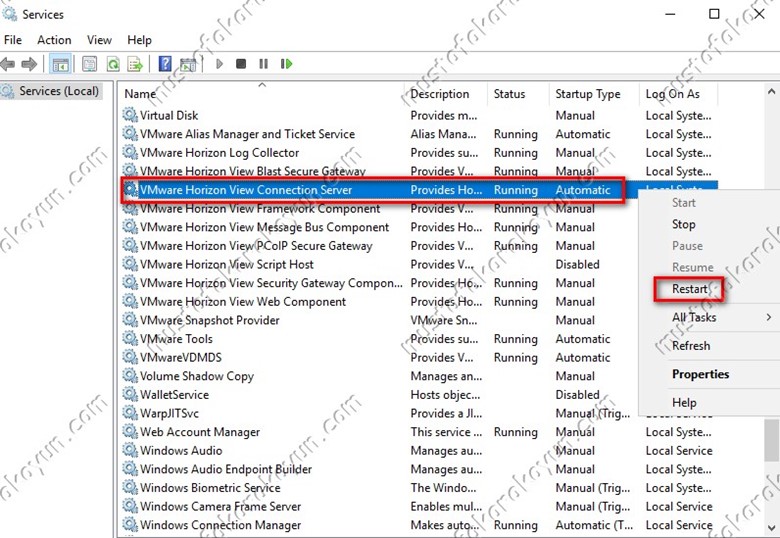This screenshot has height=538, width=780.
Task: Sort by the Description column header
Action: (446, 93)
